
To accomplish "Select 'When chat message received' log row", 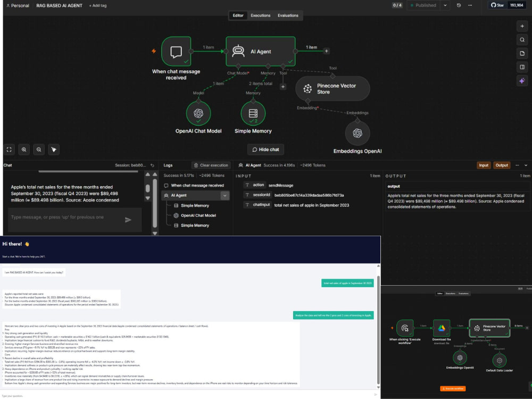I will [196, 186].
